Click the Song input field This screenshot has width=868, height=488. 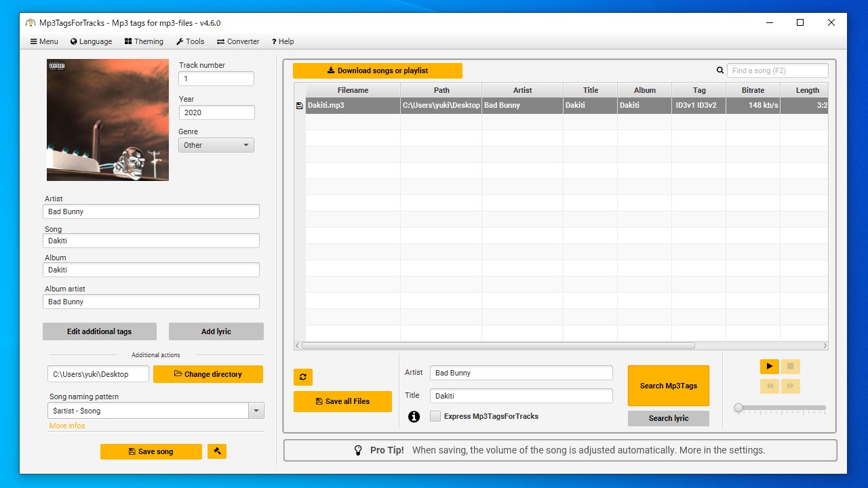(x=151, y=241)
